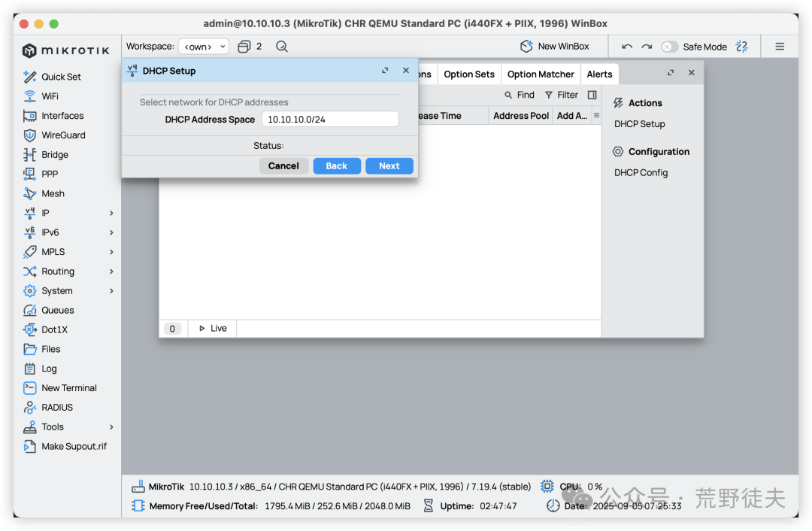This screenshot has width=812, height=531.
Task: Expand the DHCP Server window using the resize icon
Action: 671,72
